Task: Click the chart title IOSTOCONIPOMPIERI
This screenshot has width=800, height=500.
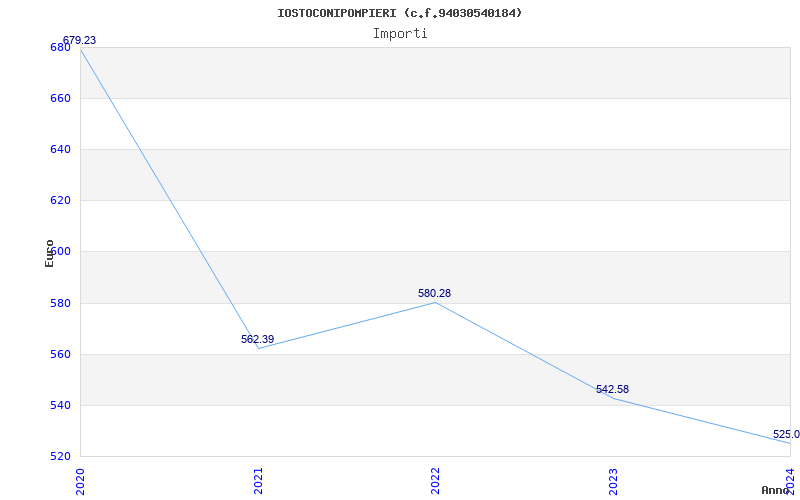Action: click(x=399, y=13)
